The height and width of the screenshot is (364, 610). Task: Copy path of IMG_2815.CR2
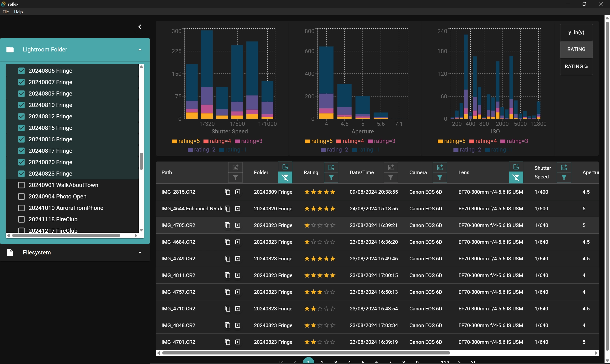click(x=227, y=192)
